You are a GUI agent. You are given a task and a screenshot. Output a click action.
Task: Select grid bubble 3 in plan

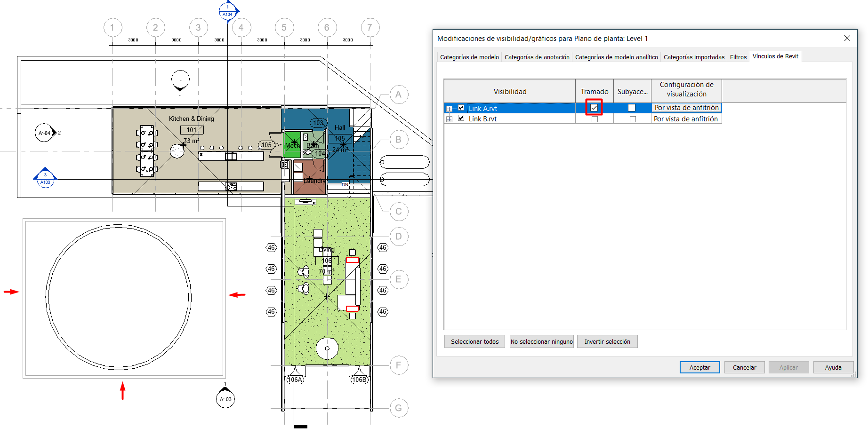click(x=198, y=27)
